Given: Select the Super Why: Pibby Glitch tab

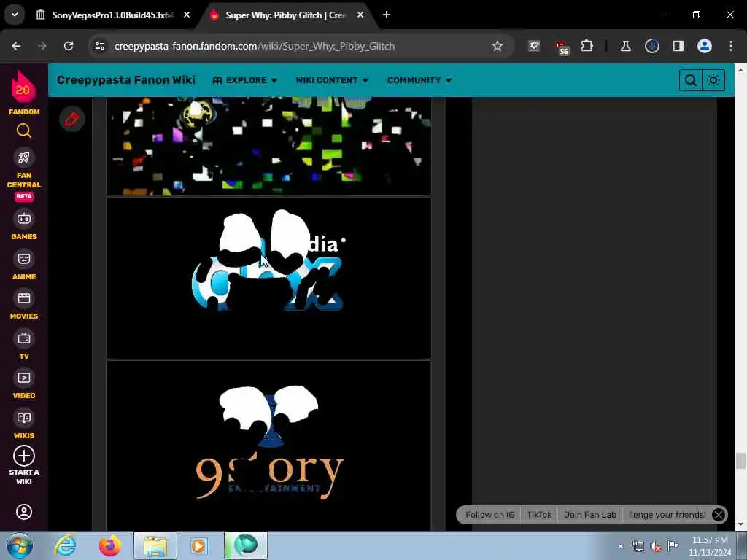Looking at the screenshot, I should coord(285,15).
